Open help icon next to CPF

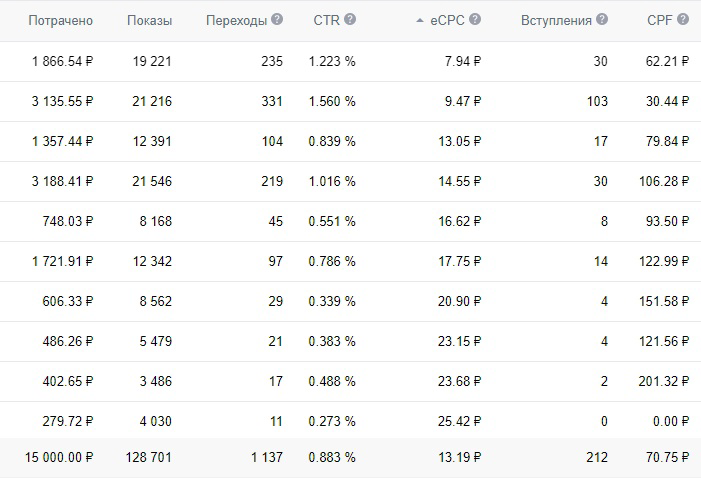point(683,19)
